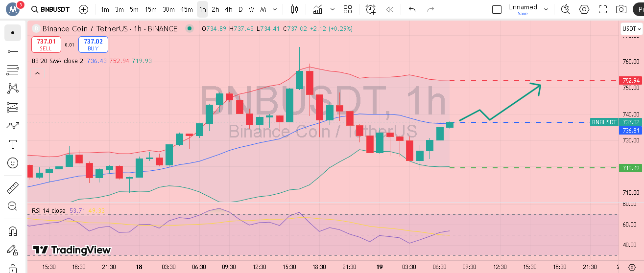Select the active 1h interval
This screenshot has width=644, height=273.
202,9
